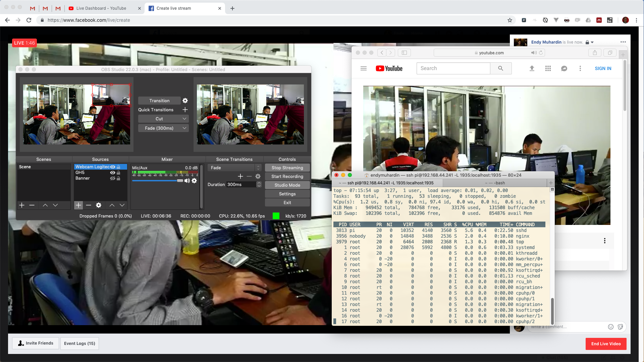Open transition properties gear icon
Image resolution: width=644 pixels, height=362 pixels.
pos(185,101)
